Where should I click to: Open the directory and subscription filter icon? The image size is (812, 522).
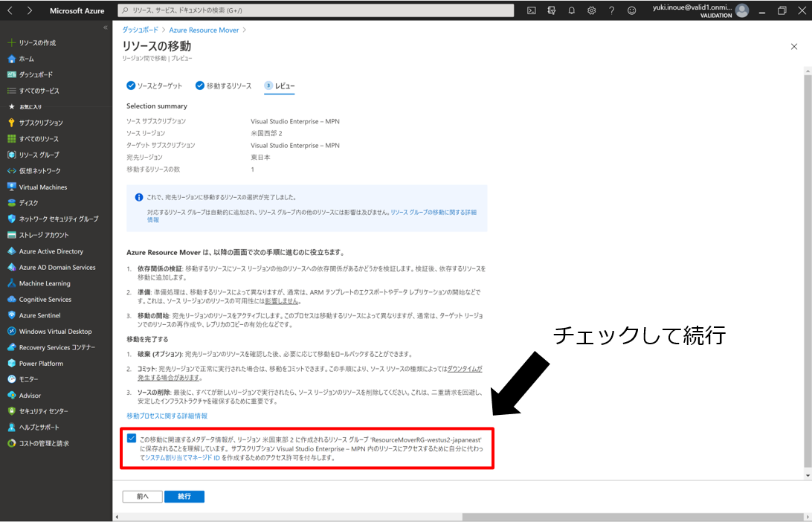click(x=552, y=10)
